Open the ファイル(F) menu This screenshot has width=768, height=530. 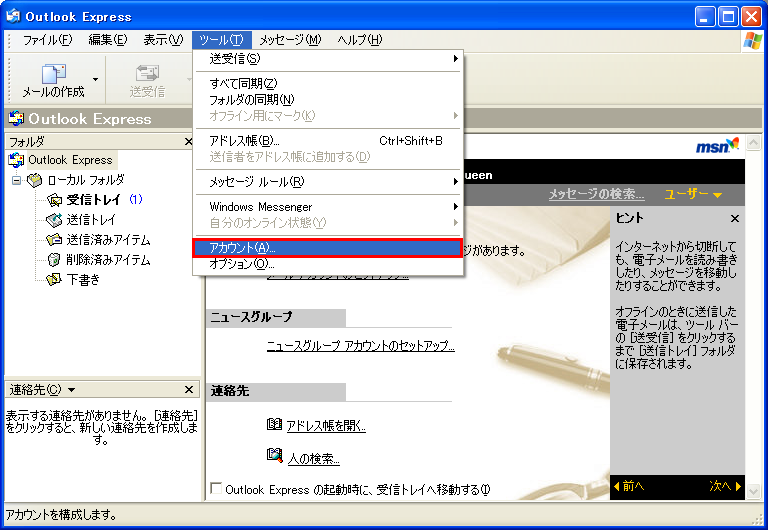coord(48,40)
